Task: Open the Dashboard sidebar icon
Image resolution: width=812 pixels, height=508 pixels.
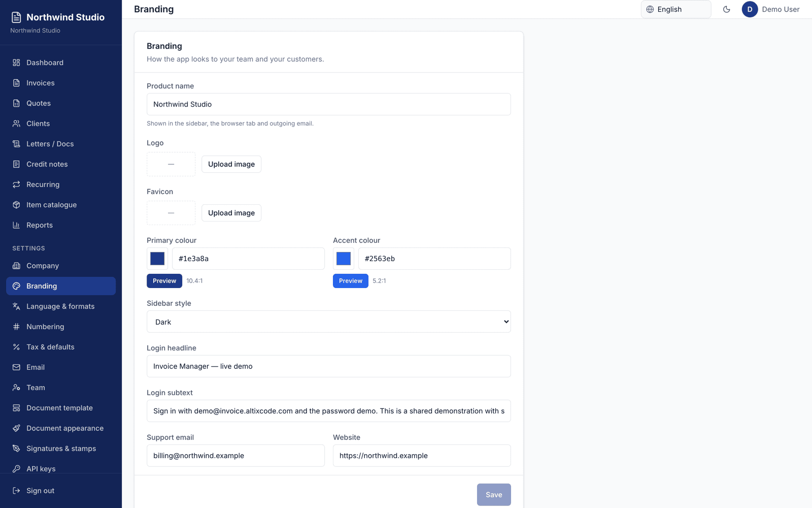Action: 16,62
